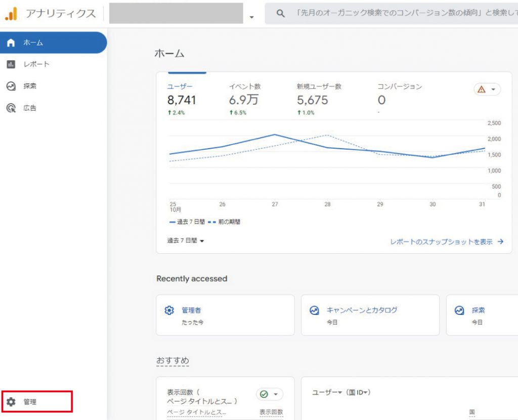Expand dropdown next to green check
518x420 pixels.
pyautogui.click(x=276, y=394)
